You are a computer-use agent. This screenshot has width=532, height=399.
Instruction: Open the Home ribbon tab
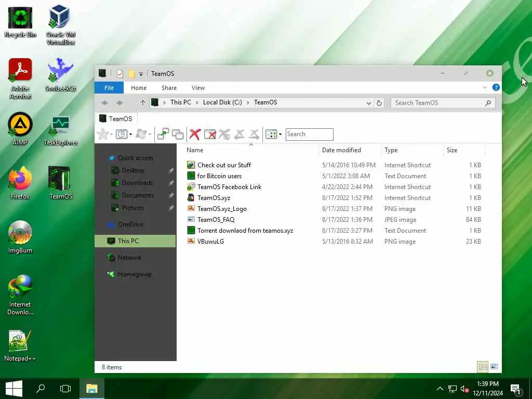(x=139, y=87)
